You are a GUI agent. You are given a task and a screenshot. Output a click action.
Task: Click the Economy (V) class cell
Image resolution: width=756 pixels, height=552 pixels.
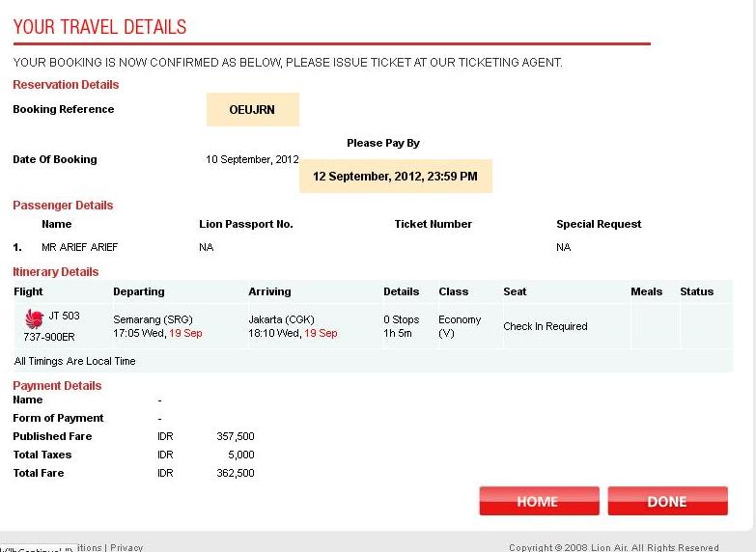[460, 326]
